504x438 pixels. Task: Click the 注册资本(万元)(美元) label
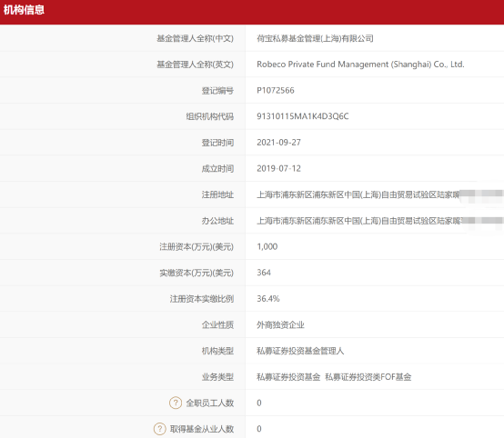tap(197, 246)
